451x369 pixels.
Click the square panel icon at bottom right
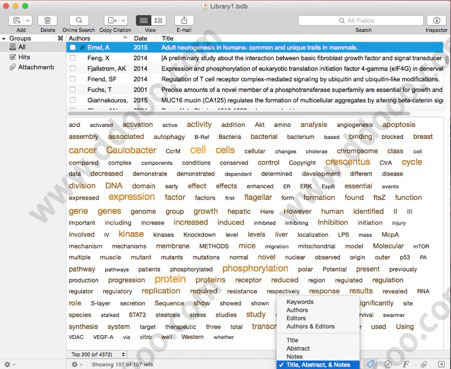[441, 364]
